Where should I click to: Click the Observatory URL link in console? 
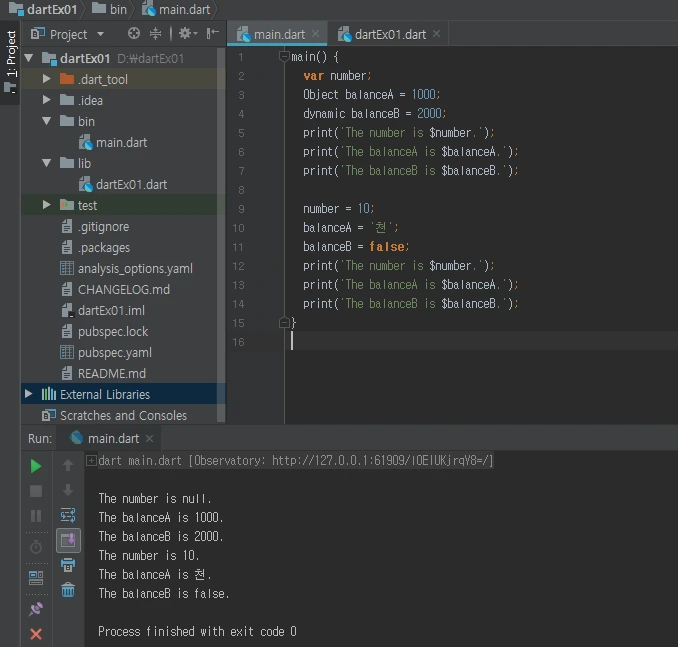(381, 461)
